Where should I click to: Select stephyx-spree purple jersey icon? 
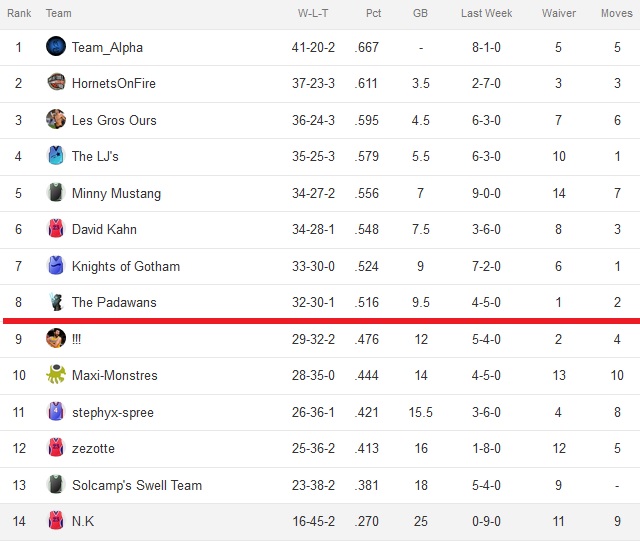(x=56, y=411)
